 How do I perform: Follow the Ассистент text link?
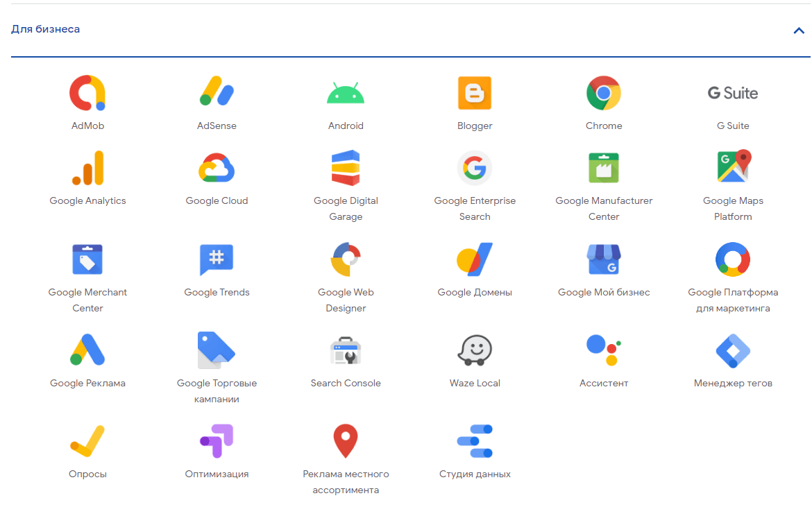[x=604, y=383]
